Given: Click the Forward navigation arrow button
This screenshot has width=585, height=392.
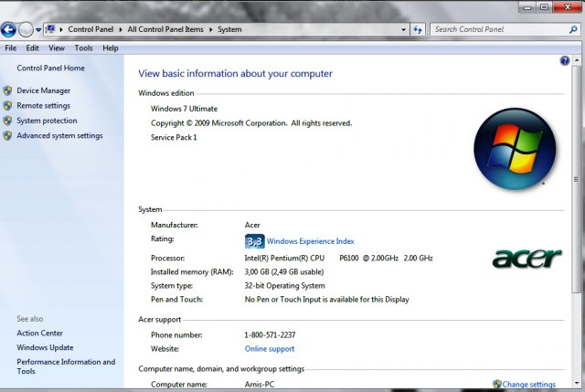Looking at the screenshot, I should click(x=26, y=29).
